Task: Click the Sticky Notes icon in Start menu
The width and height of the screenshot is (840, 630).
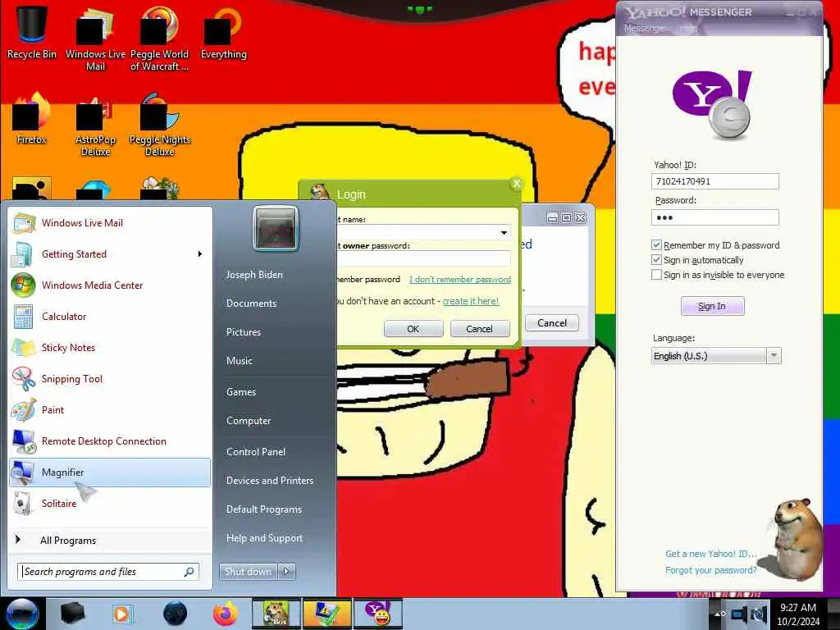Action: pyautogui.click(x=24, y=347)
